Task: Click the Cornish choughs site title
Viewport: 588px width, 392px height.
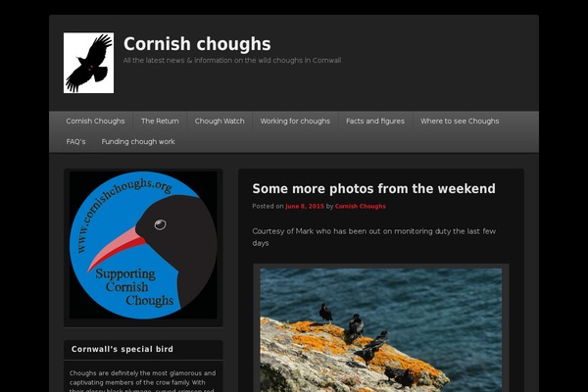Action: point(197,44)
